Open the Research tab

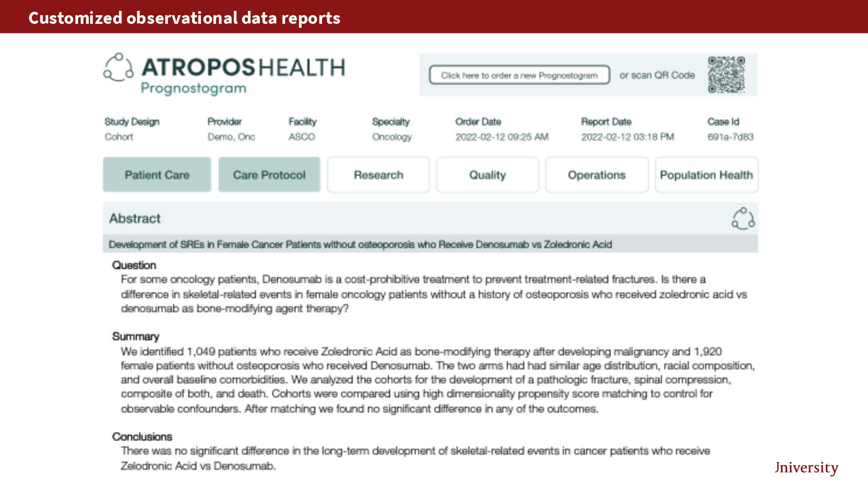[x=378, y=175]
